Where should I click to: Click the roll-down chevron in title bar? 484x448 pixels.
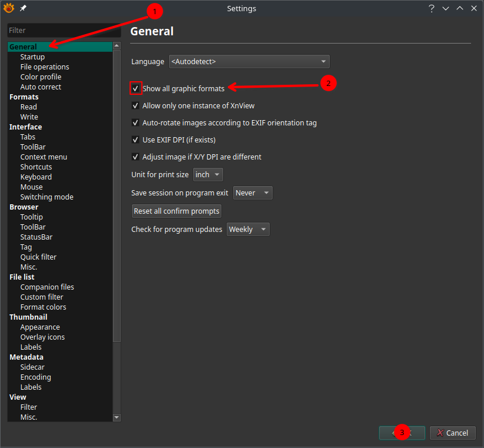pos(446,8)
